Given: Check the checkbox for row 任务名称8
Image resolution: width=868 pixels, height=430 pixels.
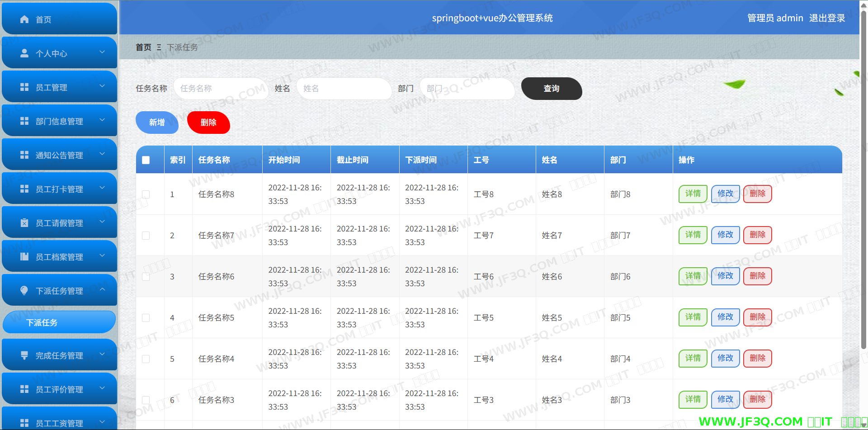Looking at the screenshot, I should pos(146,194).
